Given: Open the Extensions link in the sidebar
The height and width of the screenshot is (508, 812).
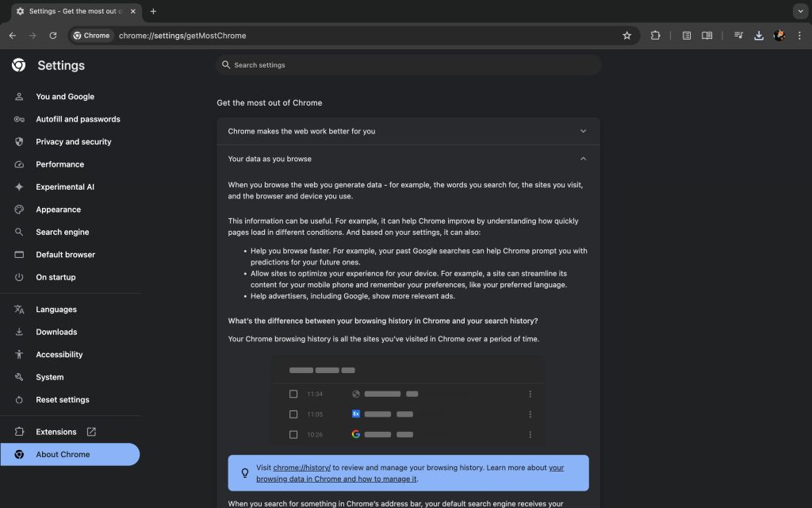Looking at the screenshot, I should coord(56,432).
